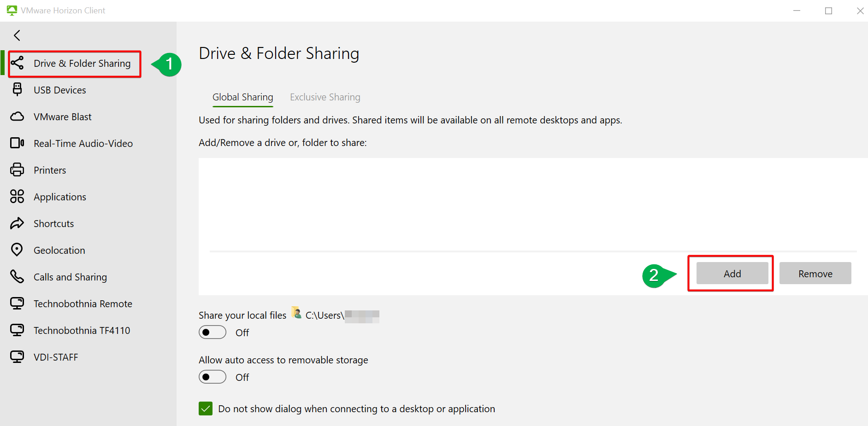Click the Real-Time Audio-Video camera icon

click(17, 143)
